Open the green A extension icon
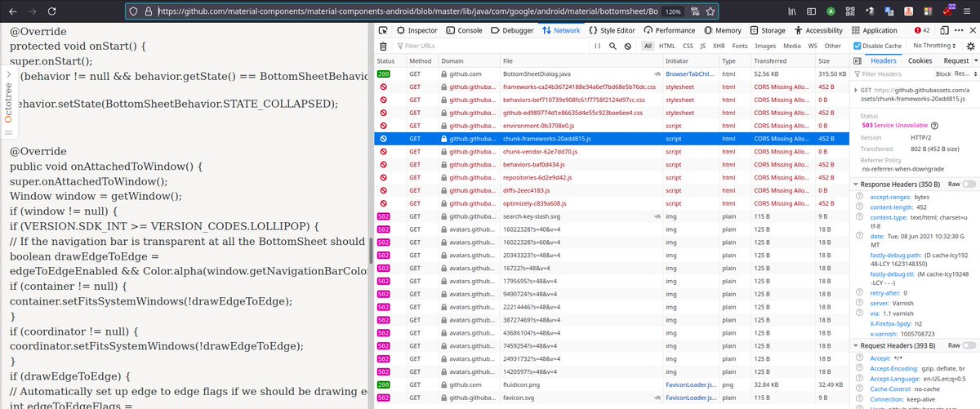 (x=831, y=11)
